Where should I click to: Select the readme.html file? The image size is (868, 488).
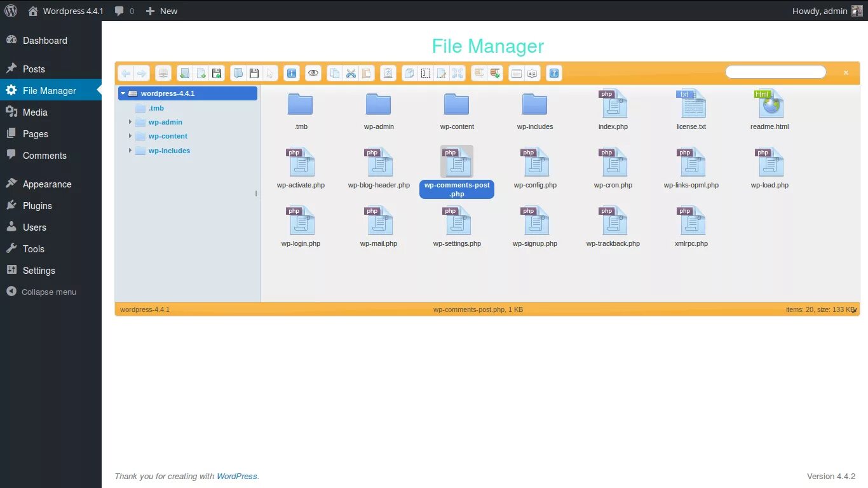[770, 111]
